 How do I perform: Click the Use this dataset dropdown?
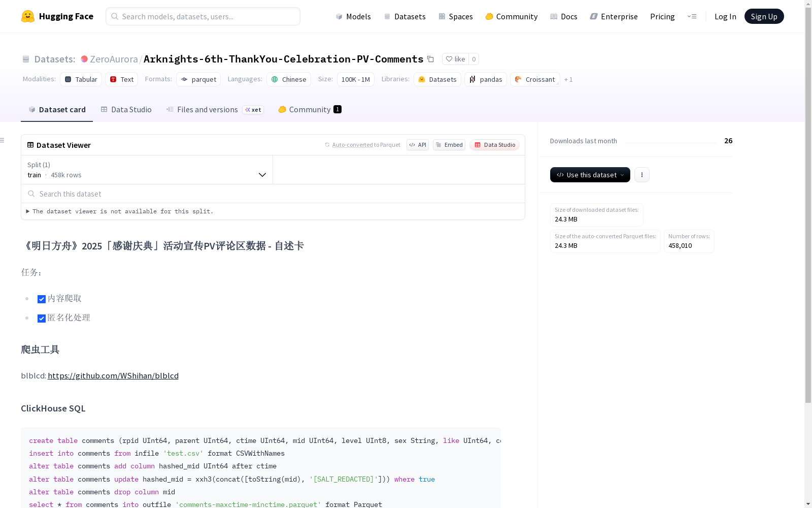[x=590, y=175]
